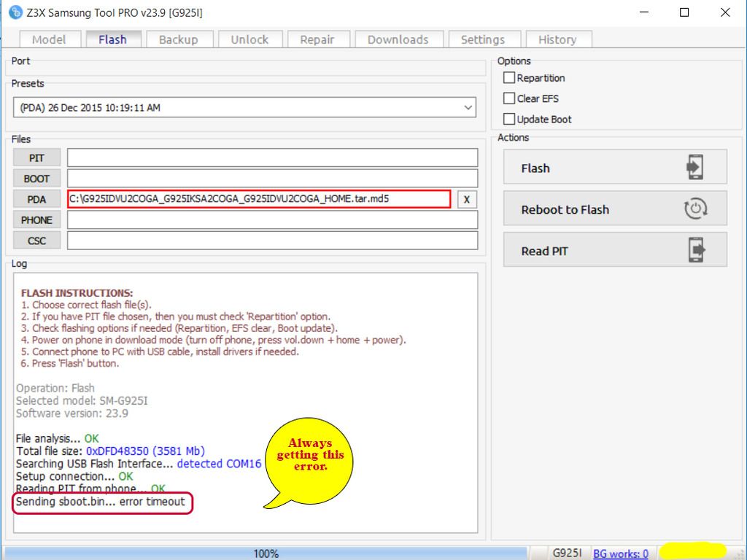Click the PDA file path field
The image size is (747, 560).
click(x=259, y=199)
